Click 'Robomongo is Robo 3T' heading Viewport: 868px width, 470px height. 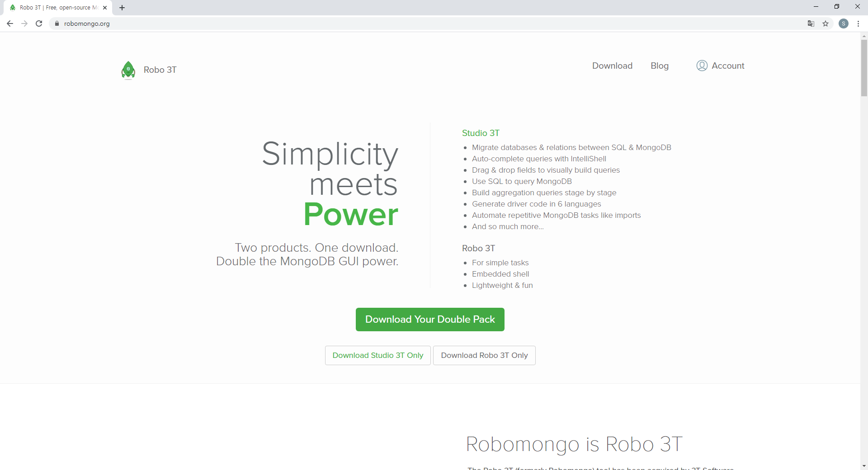click(x=574, y=444)
